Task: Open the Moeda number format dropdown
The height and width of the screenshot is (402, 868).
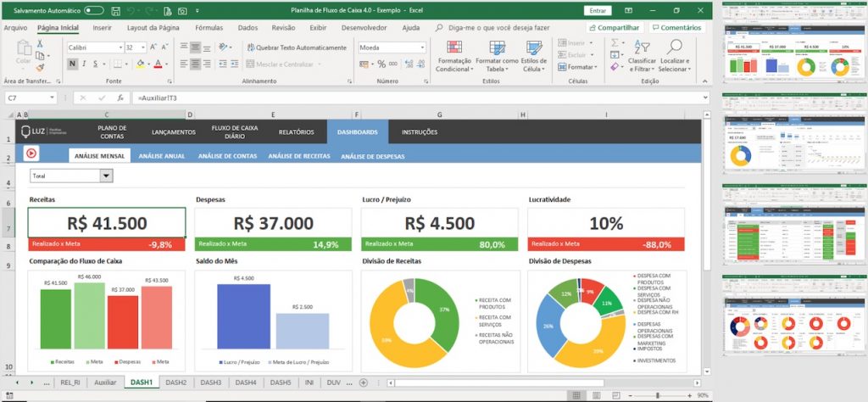Action: pos(422,47)
